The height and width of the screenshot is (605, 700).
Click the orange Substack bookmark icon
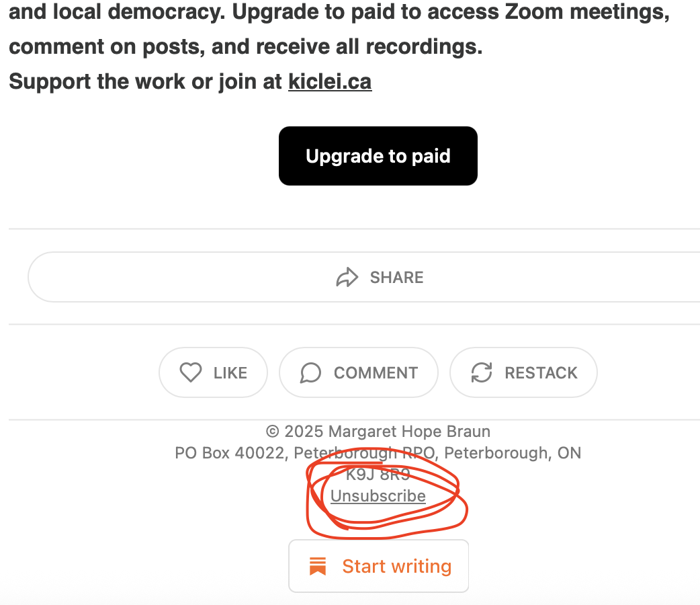pos(318,566)
